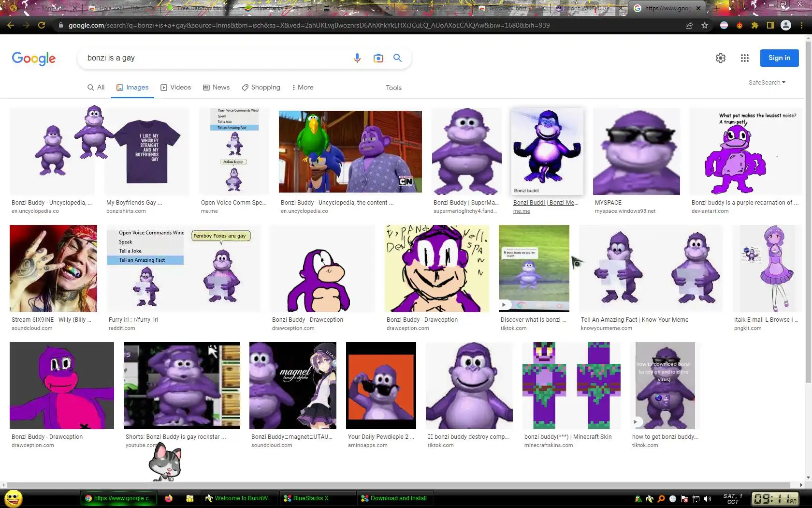Image resolution: width=812 pixels, height=508 pixels.
Task: Open the bonzi buddy destroy comp TikTok thumbnail
Action: (x=469, y=386)
